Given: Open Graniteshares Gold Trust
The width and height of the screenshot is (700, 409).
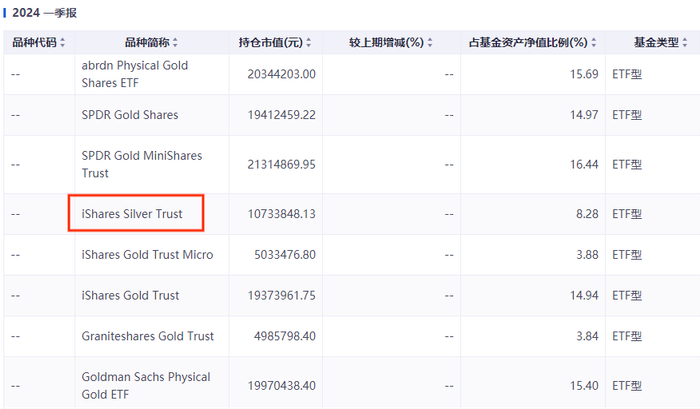Looking at the screenshot, I should coord(148,336).
